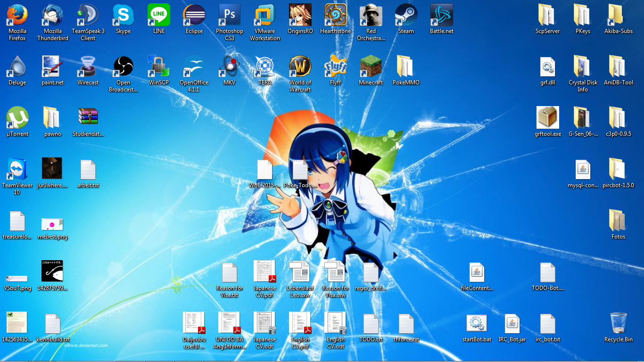The image size is (644, 362).
Task: Click the OpenOffice 4.1.1 icon
Action: click(194, 67)
